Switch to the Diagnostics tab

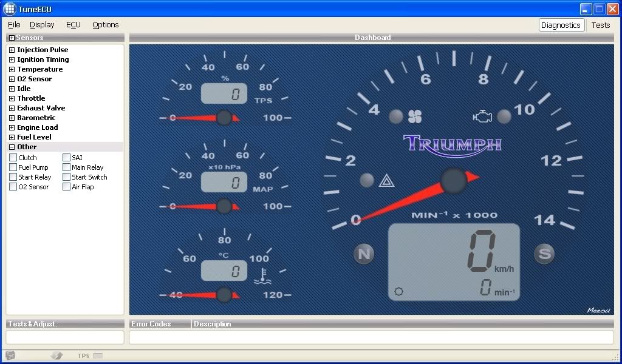tap(561, 25)
